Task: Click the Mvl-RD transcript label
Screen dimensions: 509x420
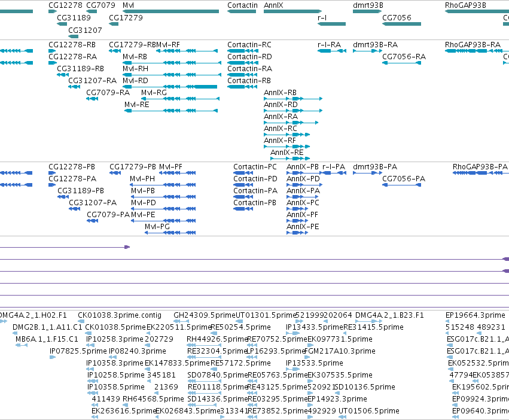Action: [135, 81]
